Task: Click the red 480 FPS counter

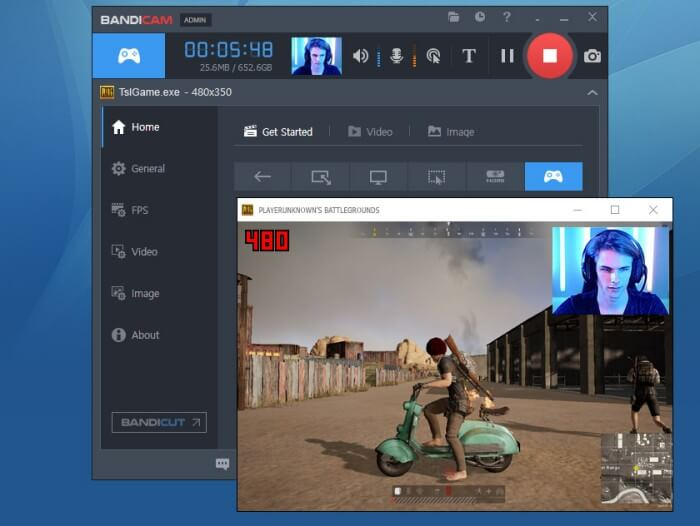Action: point(267,241)
